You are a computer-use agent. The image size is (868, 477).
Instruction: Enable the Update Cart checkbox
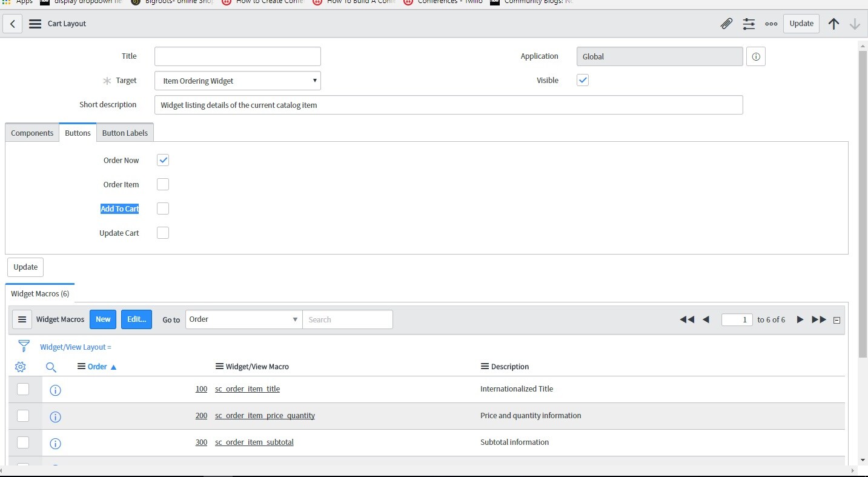click(163, 233)
